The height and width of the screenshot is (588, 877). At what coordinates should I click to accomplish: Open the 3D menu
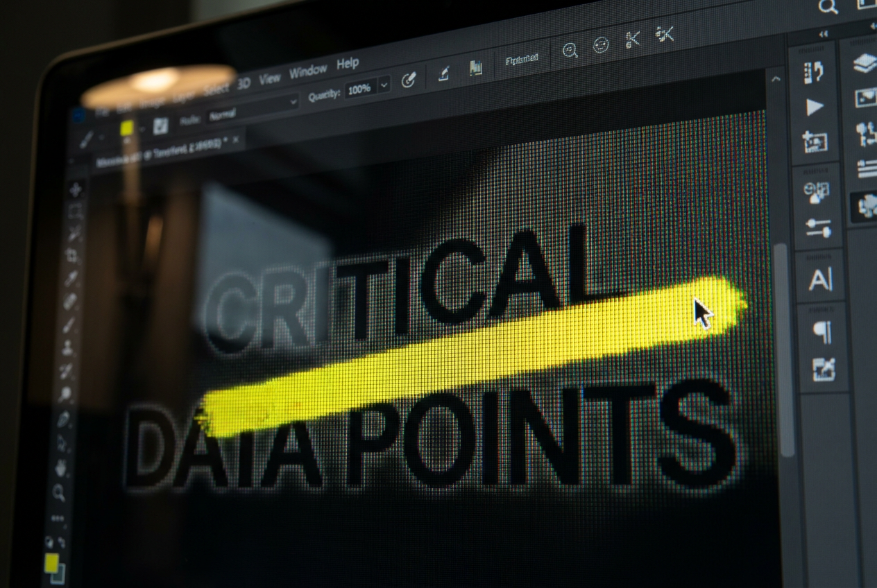(244, 84)
